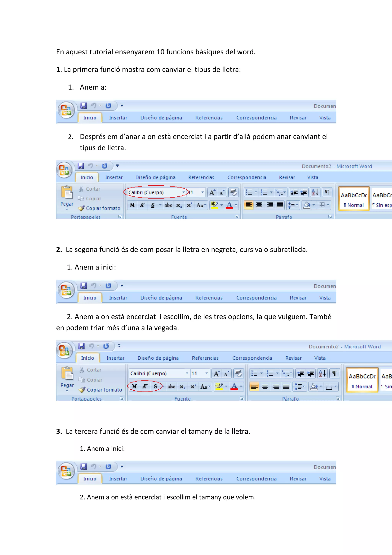The image size is (392, 555).
Task: Open Vista tab in the bottommost ribbon image
Action: [325, 479]
